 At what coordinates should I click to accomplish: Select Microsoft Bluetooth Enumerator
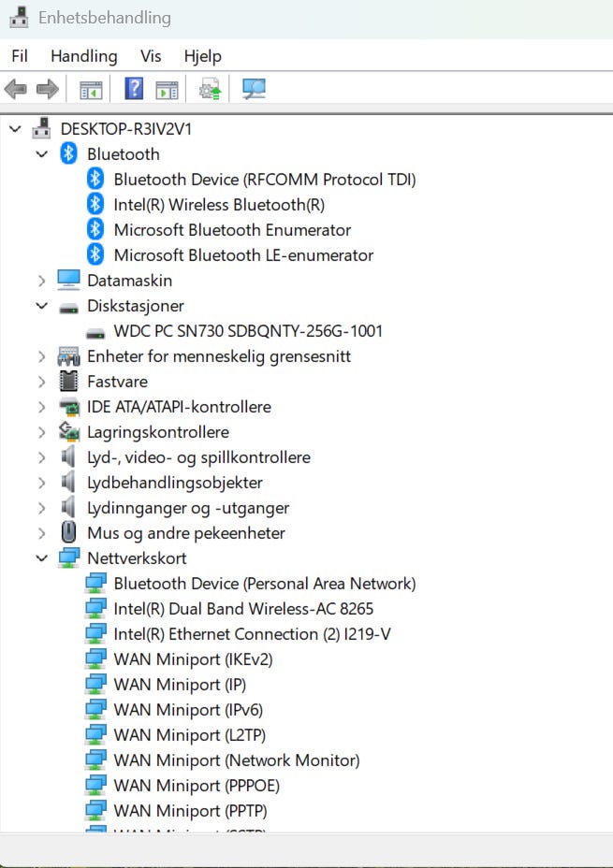coord(233,230)
